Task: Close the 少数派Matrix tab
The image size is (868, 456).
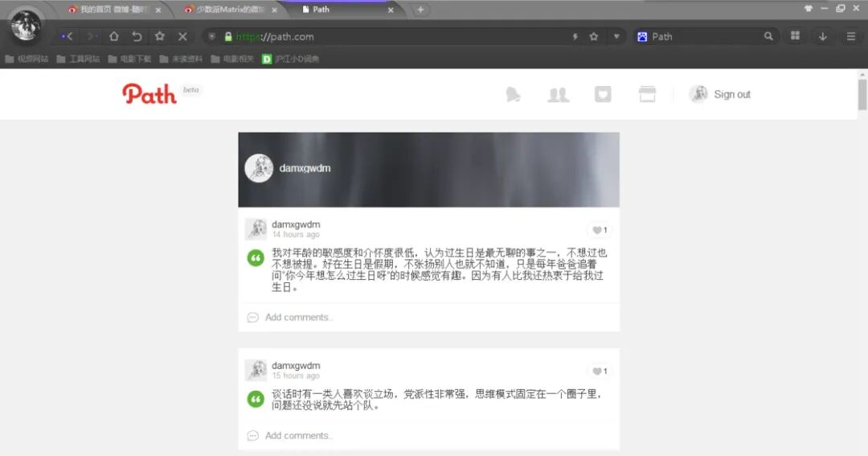Action: pyautogui.click(x=275, y=10)
